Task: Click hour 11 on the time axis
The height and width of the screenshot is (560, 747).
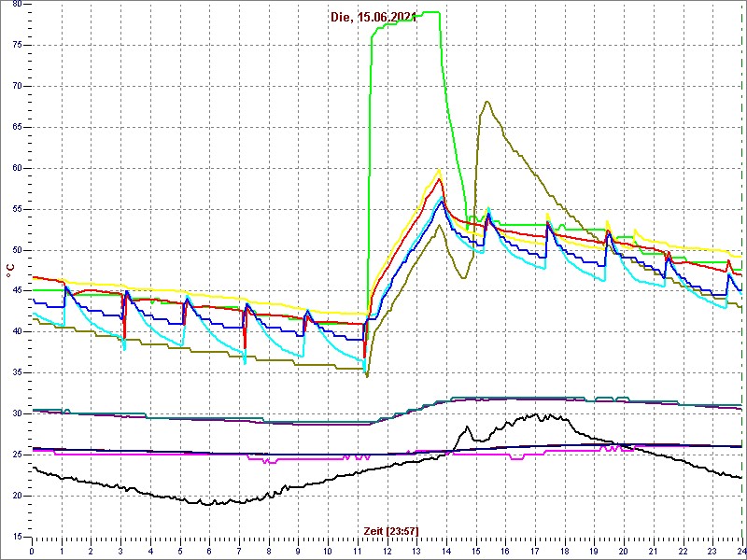Action: pyautogui.click(x=358, y=552)
